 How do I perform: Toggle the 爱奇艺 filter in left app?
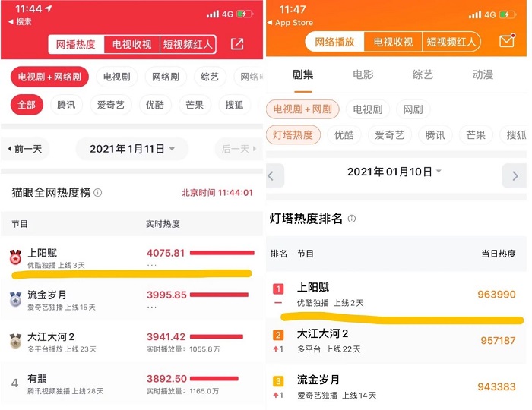click(x=111, y=105)
